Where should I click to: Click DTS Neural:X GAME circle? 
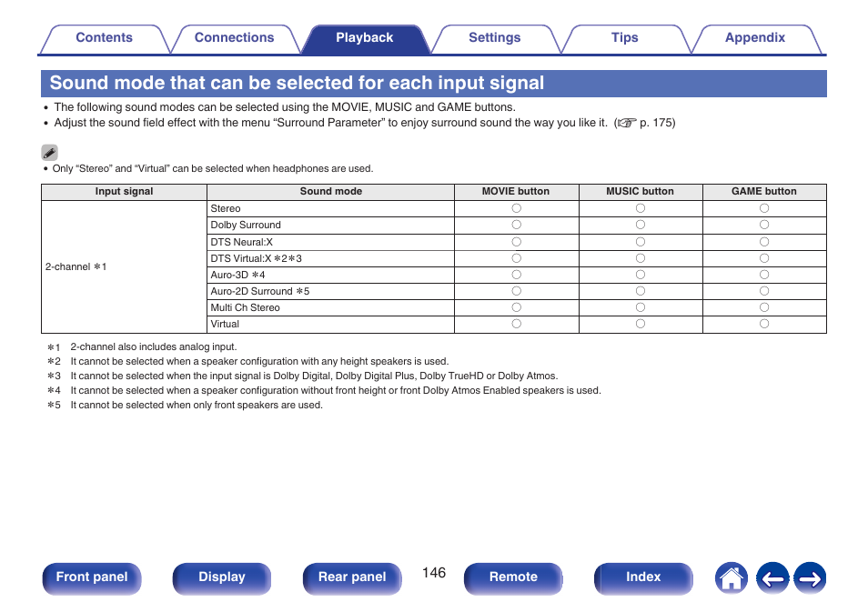pyautogui.click(x=764, y=242)
